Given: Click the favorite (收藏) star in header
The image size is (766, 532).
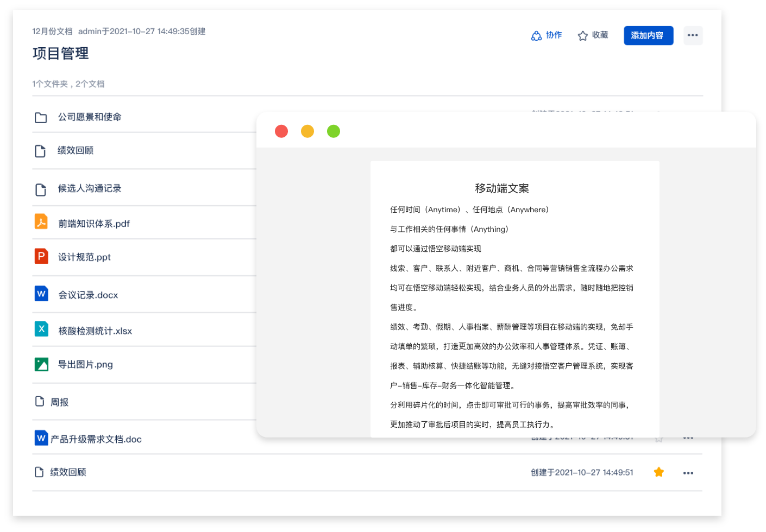Looking at the screenshot, I should click(x=583, y=36).
